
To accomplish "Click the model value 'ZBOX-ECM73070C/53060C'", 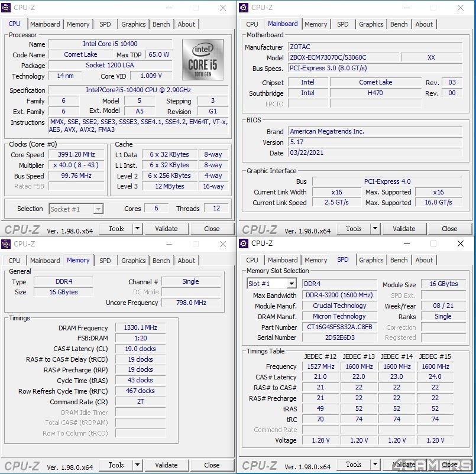I will point(344,57).
